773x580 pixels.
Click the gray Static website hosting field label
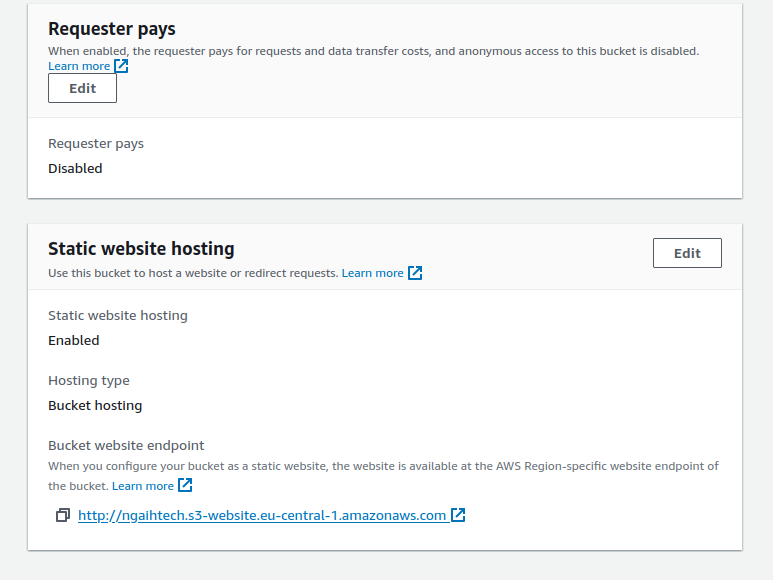[118, 315]
